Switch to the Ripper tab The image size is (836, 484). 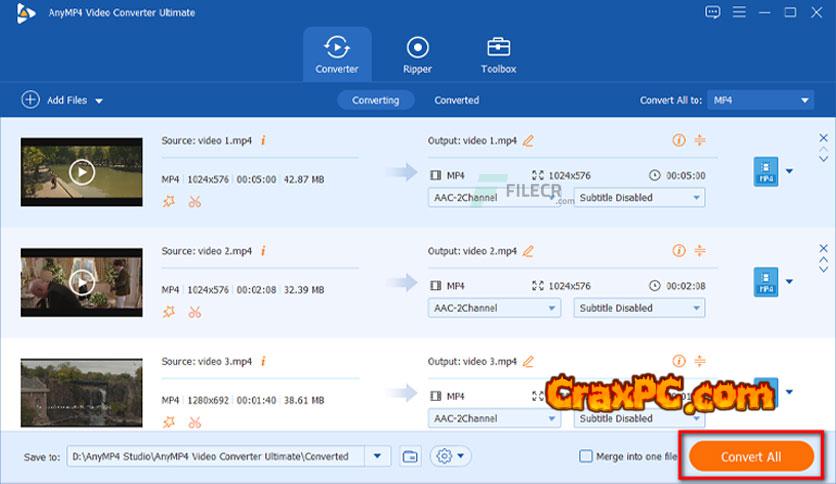click(x=417, y=54)
